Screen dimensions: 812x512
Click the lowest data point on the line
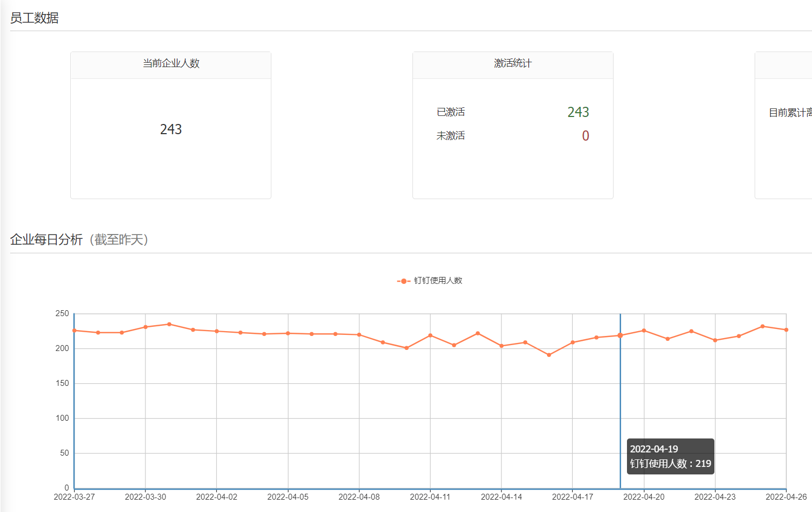point(549,355)
